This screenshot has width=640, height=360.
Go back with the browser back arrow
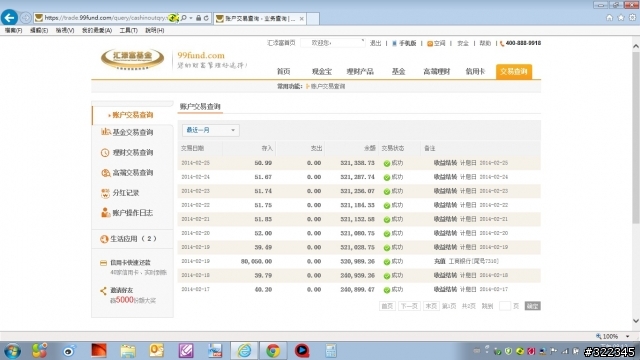point(9,18)
